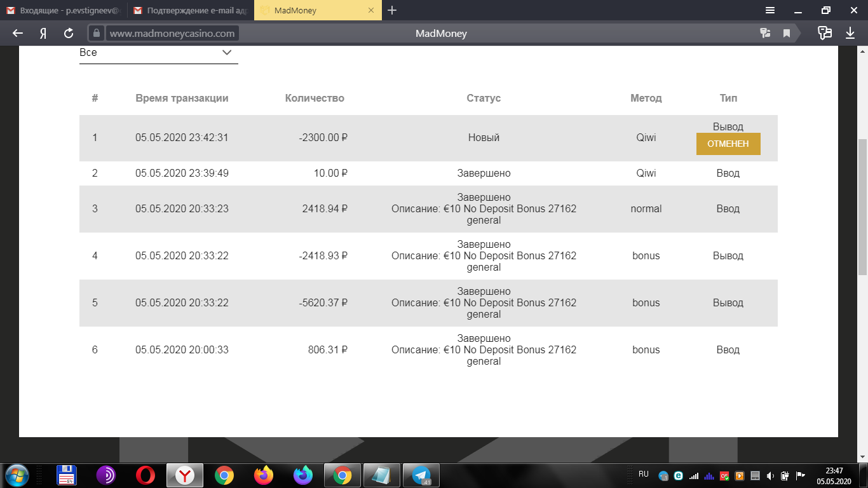868x488 pixels.
Task: Open the Windows Start menu
Action: coord(16,475)
